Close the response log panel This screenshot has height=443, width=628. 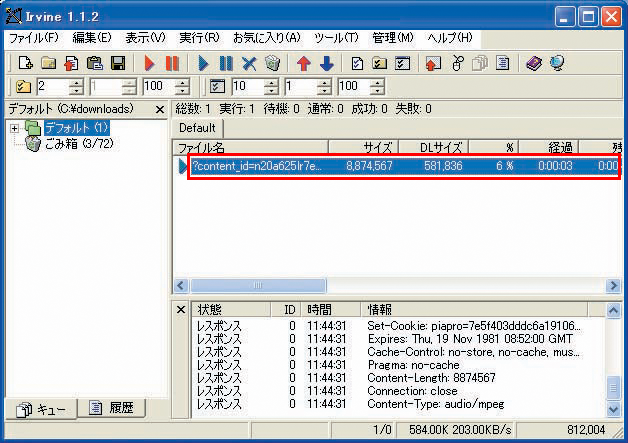[x=181, y=309]
